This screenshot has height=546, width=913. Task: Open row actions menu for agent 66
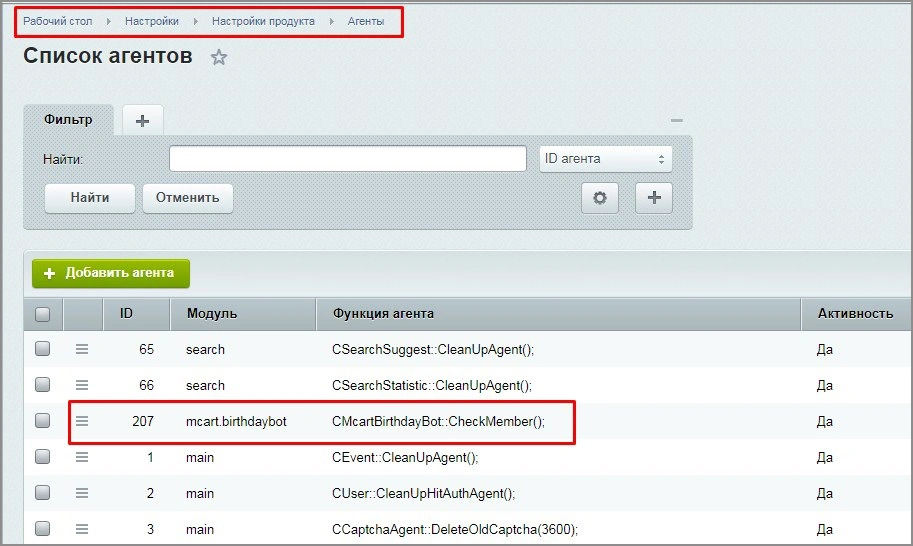[82, 385]
